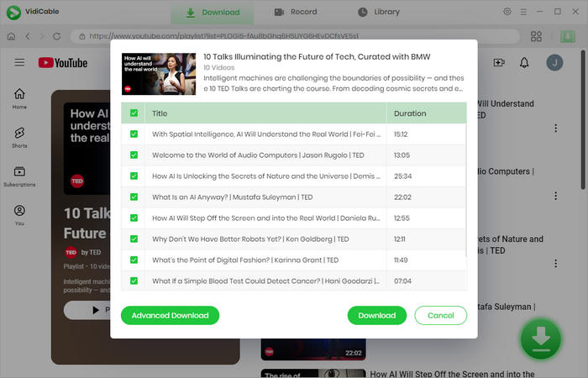Navigate forward with the forward arrow

click(42, 36)
